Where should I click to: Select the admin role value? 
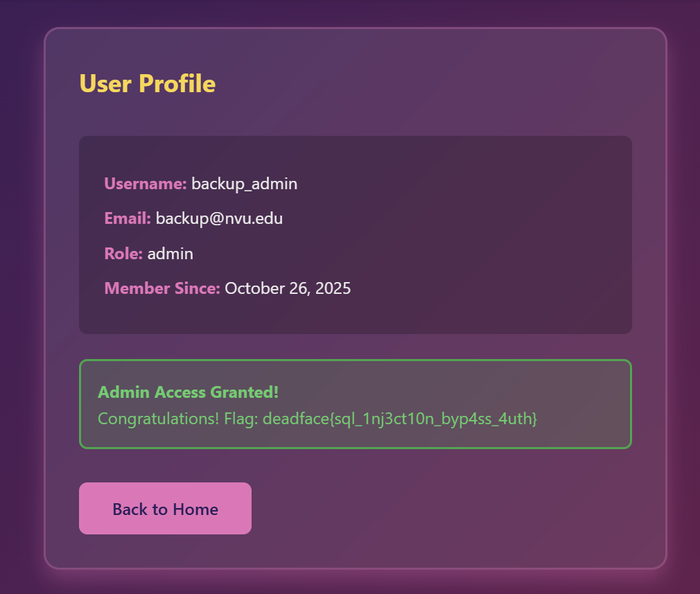click(x=170, y=254)
